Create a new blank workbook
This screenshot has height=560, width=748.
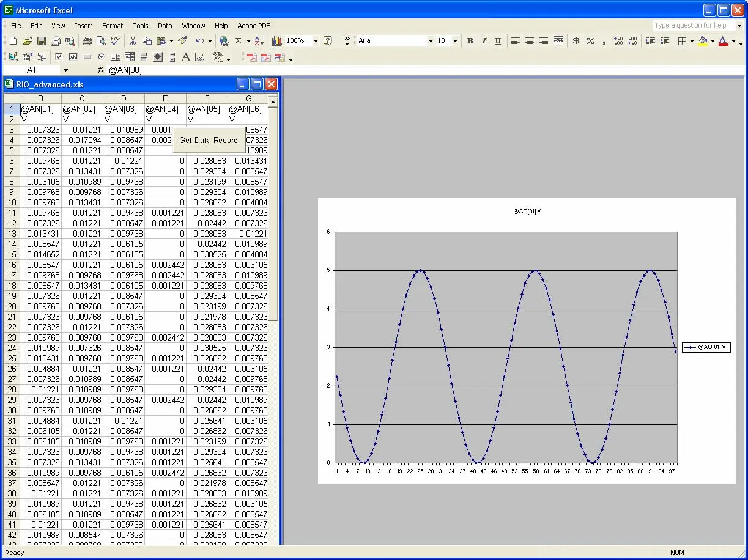[x=13, y=41]
